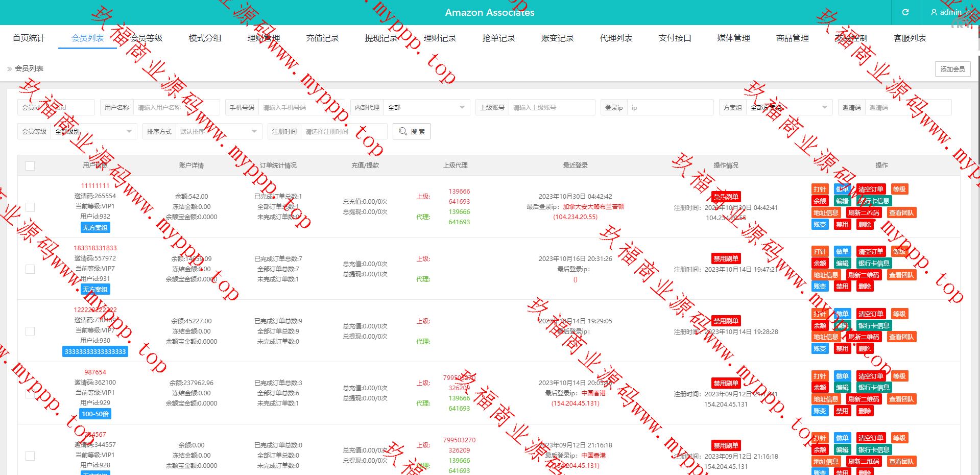Viewport: 980px width, 475px height.
Task: Switch to the 充值记录 tab
Action: [x=322, y=38]
